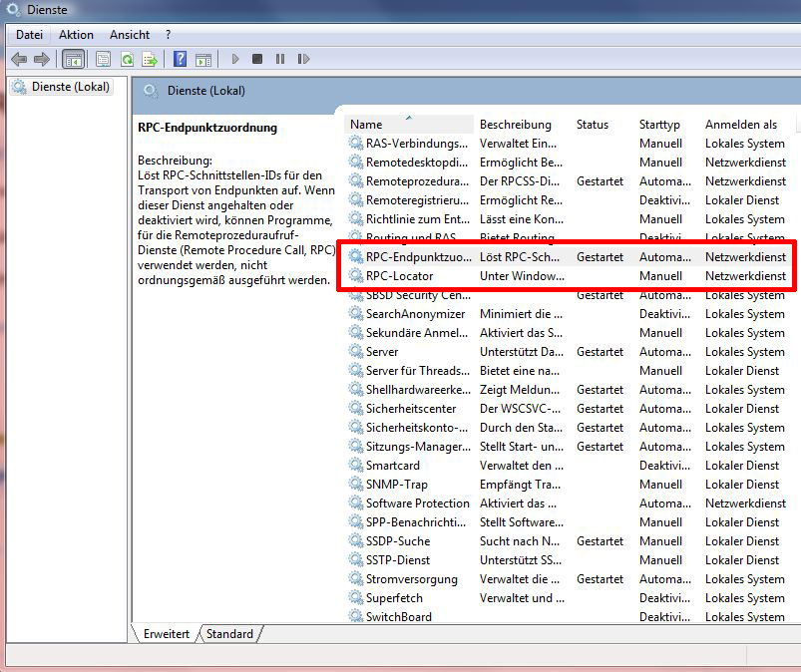Click the Forward arrow toolbar icon
This screenshot has width=801, height=672.
(x=41, y=59)
